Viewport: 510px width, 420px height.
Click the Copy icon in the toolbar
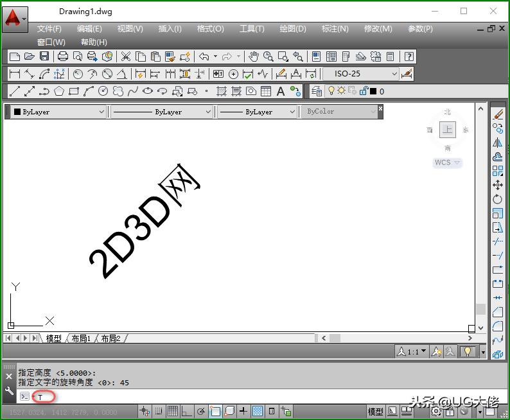tap(141, 57)
